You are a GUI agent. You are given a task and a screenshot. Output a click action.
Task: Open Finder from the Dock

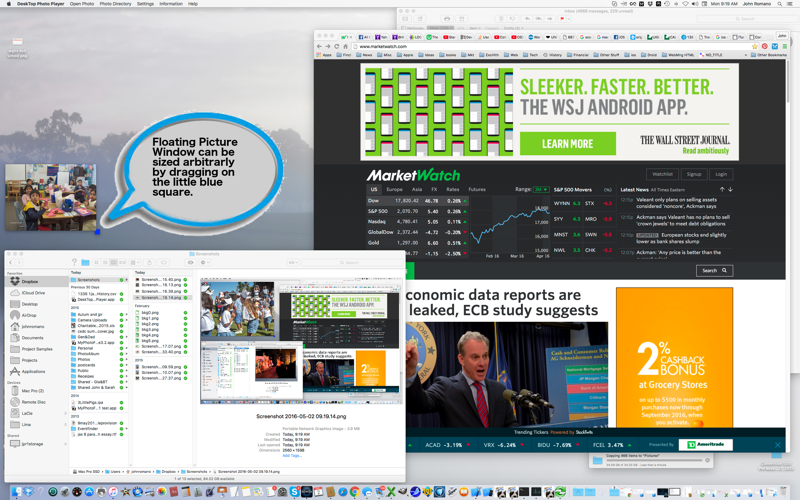click(16, 492)
